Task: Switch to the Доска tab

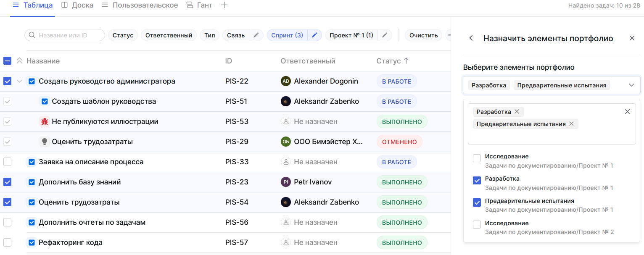Action: click(x=77, y=5)
